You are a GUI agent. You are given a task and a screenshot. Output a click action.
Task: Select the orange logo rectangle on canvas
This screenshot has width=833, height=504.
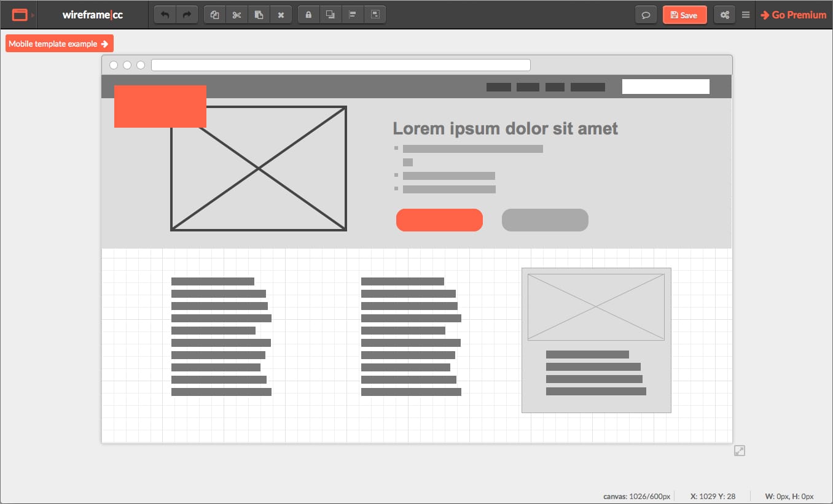coord(160,106)
